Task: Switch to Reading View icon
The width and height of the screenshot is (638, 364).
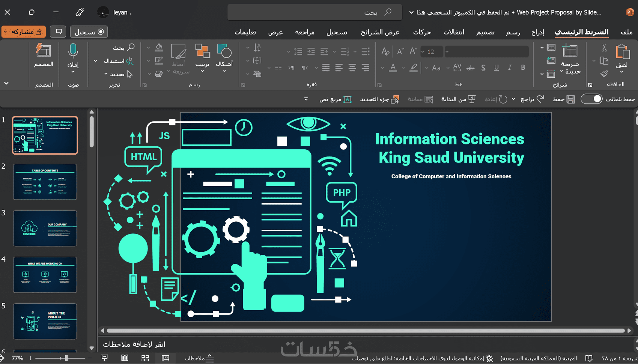Action: (125, 358)
